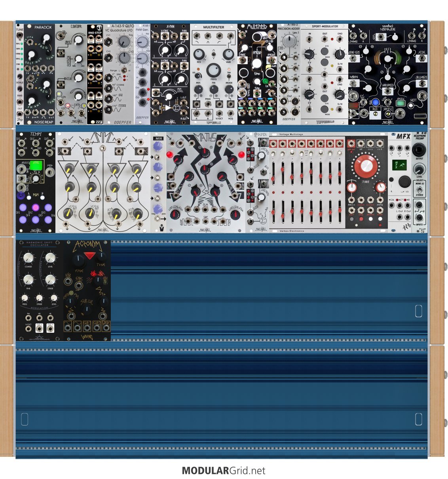Click the SELF MOD knob on Paradox
Screen dimensions: 448x479
pyautogui.click(x=30, y=55)
